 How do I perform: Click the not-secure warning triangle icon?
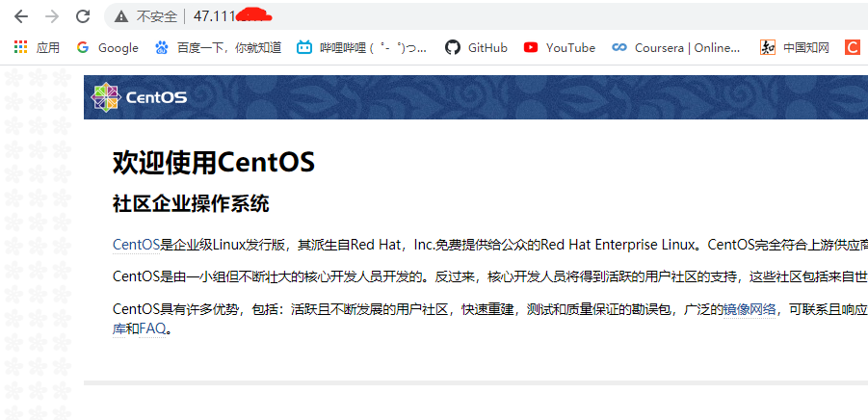120,16
